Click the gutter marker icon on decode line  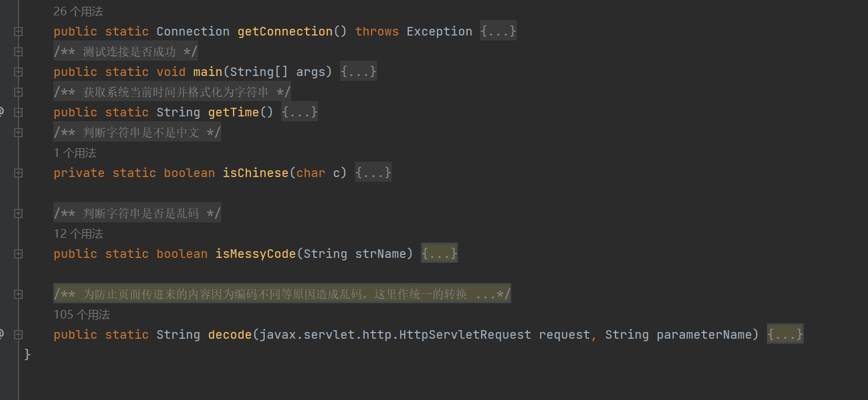pyautogui.click(x=2, y=334)
